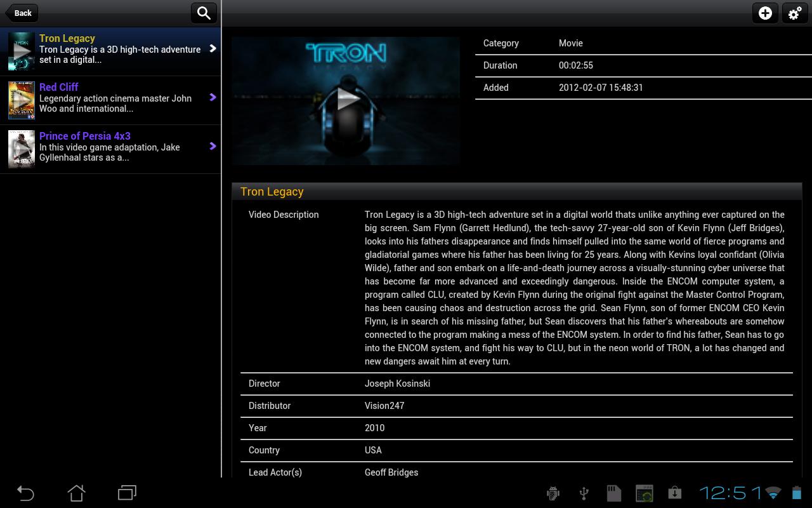The width and height of the screenshot is (812, 508).
Task: Click the Country value USA
Action: (373, 450)
